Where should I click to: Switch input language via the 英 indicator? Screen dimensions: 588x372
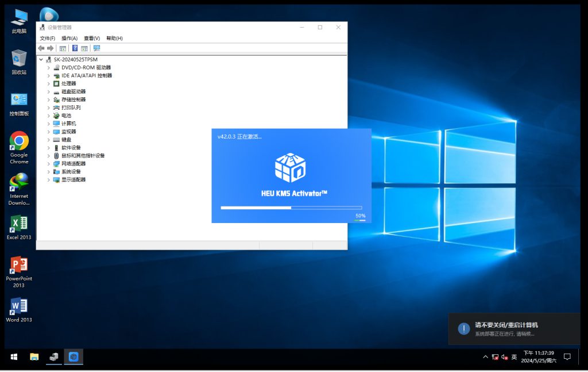point(514,357)
